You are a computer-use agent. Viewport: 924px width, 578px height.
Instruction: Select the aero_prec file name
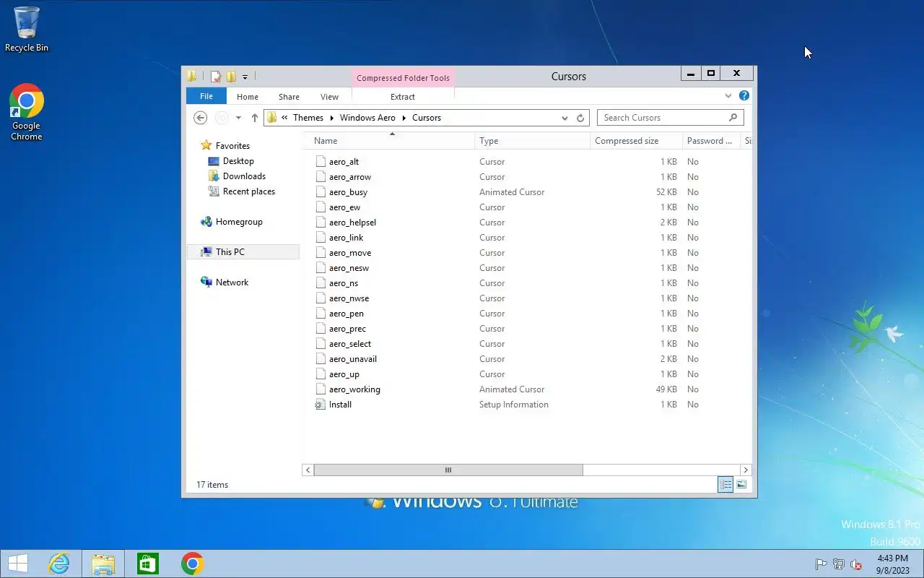[347, 329]
